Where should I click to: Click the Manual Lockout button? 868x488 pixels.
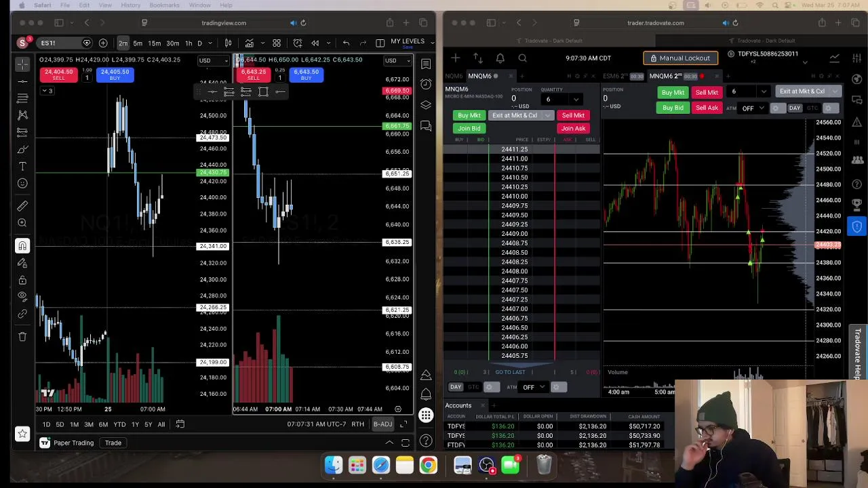(680, 58)
